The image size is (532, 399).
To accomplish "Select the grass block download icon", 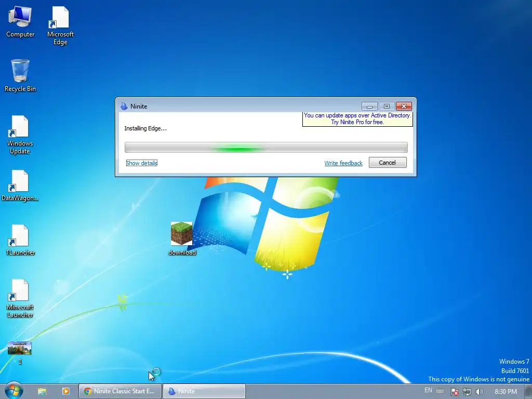I will pos(182,238).
